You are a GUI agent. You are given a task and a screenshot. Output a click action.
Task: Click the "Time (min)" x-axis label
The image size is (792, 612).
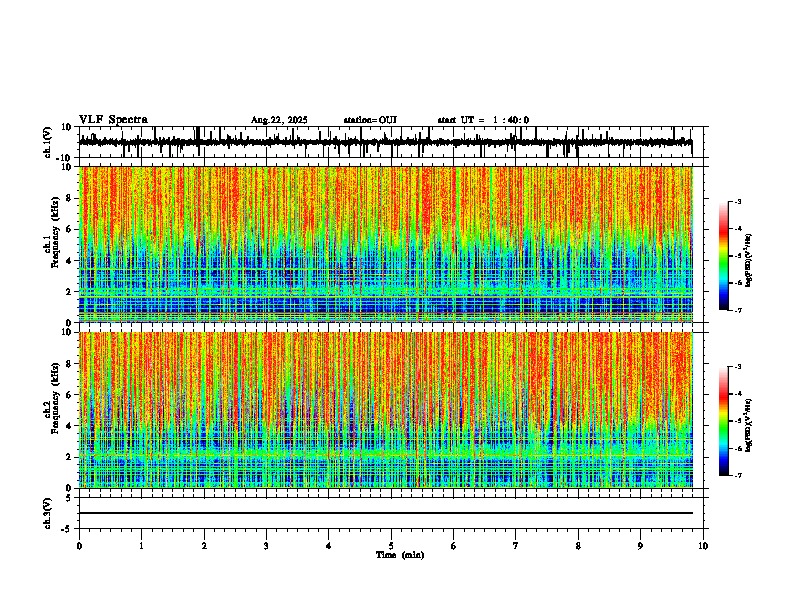point(400,555)
